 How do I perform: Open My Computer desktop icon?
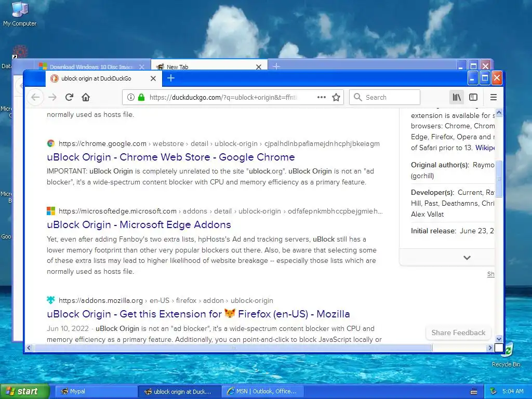(20, 14)
